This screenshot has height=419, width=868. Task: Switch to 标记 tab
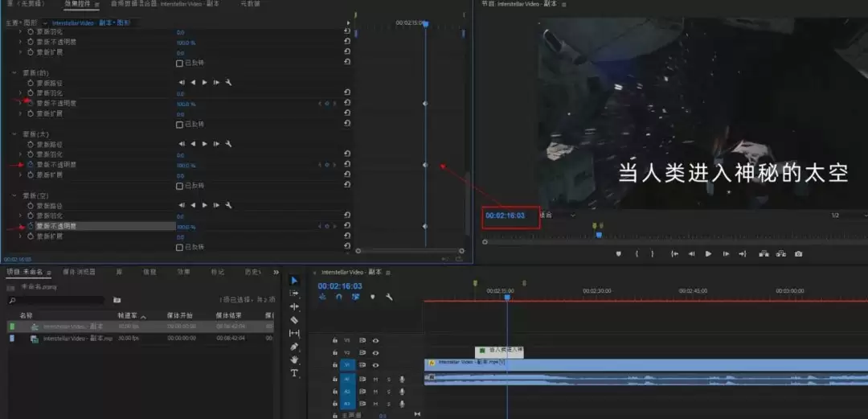[217, 272]
